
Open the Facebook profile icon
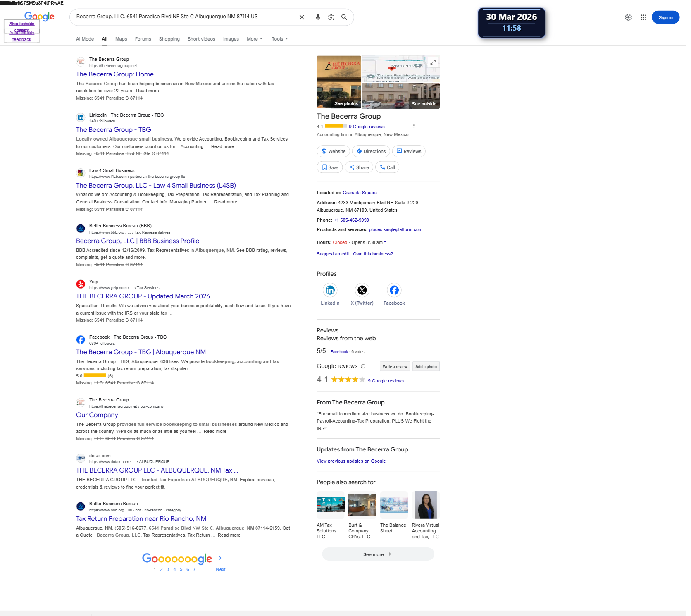394,290
